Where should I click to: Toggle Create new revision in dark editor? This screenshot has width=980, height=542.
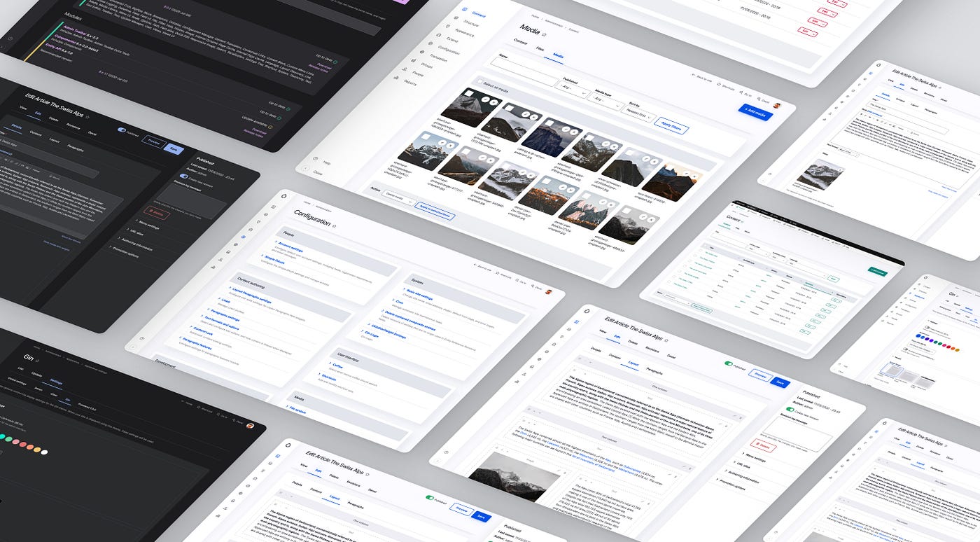[x=183, y=176]
